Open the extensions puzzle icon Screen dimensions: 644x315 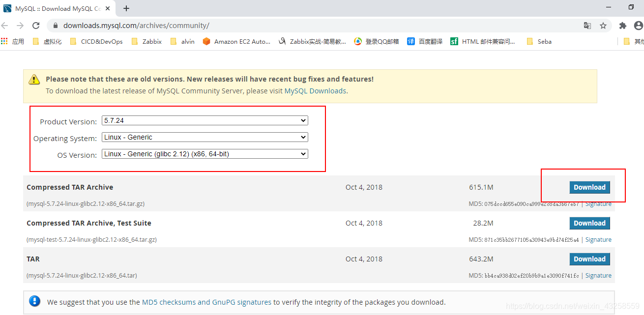[623, 26]
